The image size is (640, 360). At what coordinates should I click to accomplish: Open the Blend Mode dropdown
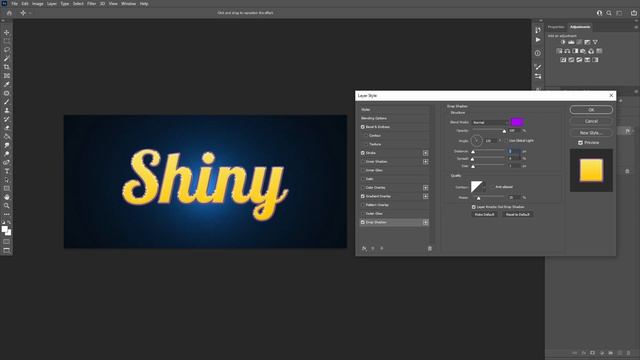[490, 122]
